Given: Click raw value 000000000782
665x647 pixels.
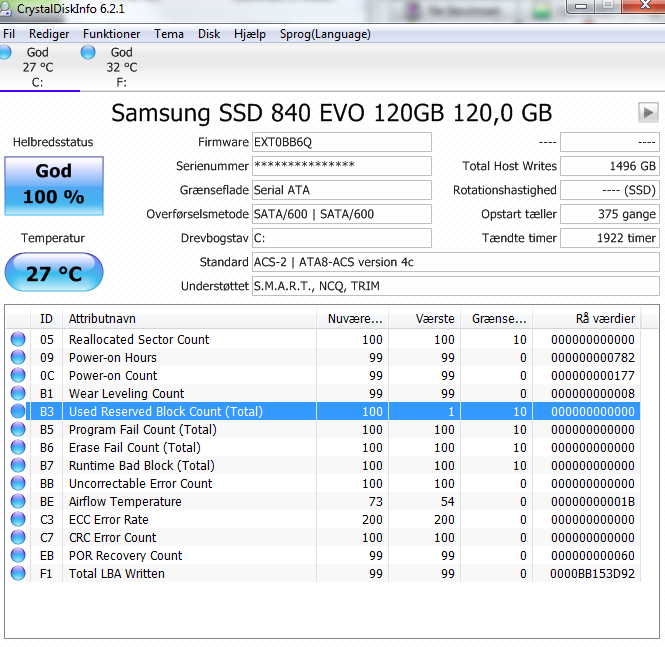Looking at the screenshot, I should tap(592, 357).
